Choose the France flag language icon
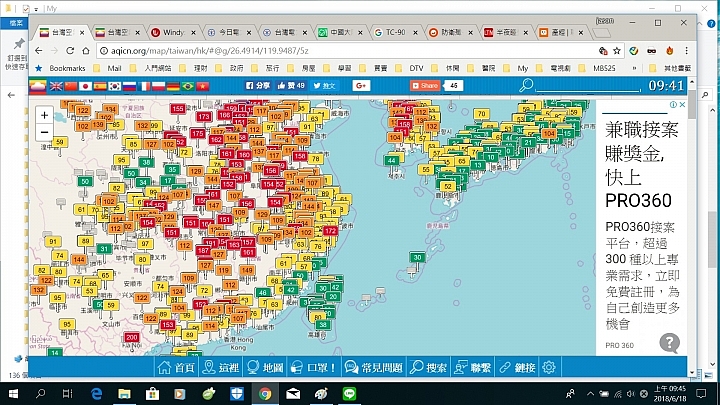Screen dimensions: 720x405 point(144,86)
